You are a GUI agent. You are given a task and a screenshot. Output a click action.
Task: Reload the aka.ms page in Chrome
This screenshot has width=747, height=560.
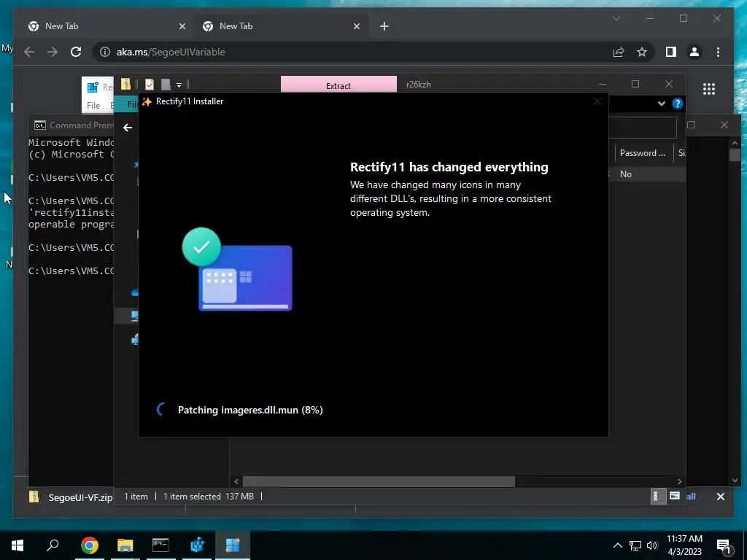(76, 52)
